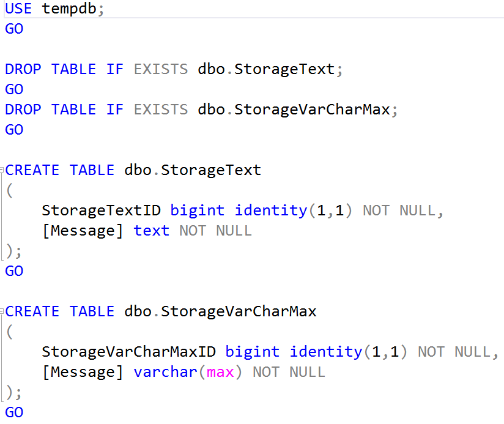Click the text data type keyword

pos(152,231)
